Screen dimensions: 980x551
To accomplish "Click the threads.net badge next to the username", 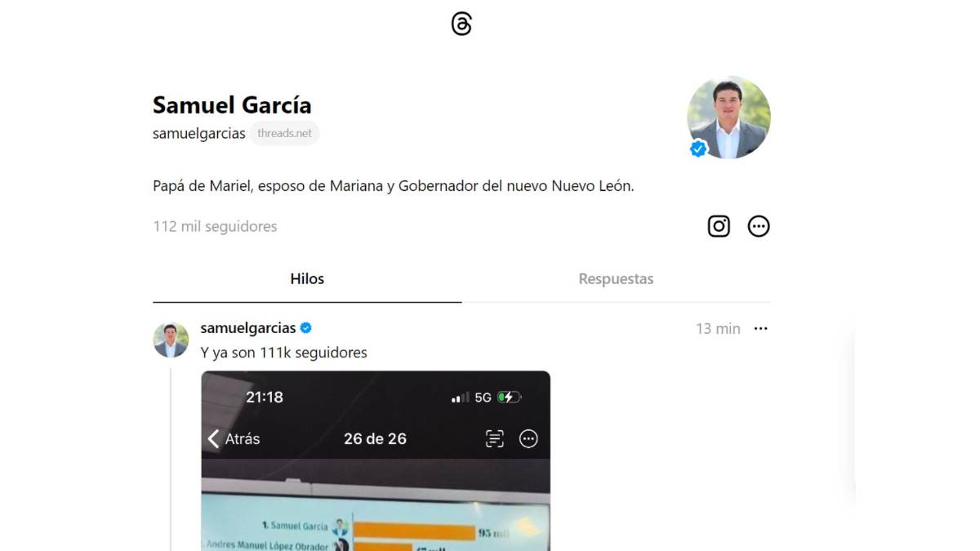I will click(x=285, y=133).
